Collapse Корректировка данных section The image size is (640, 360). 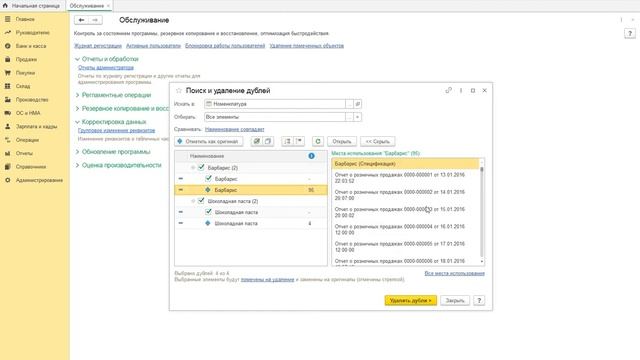pos(77,122)
